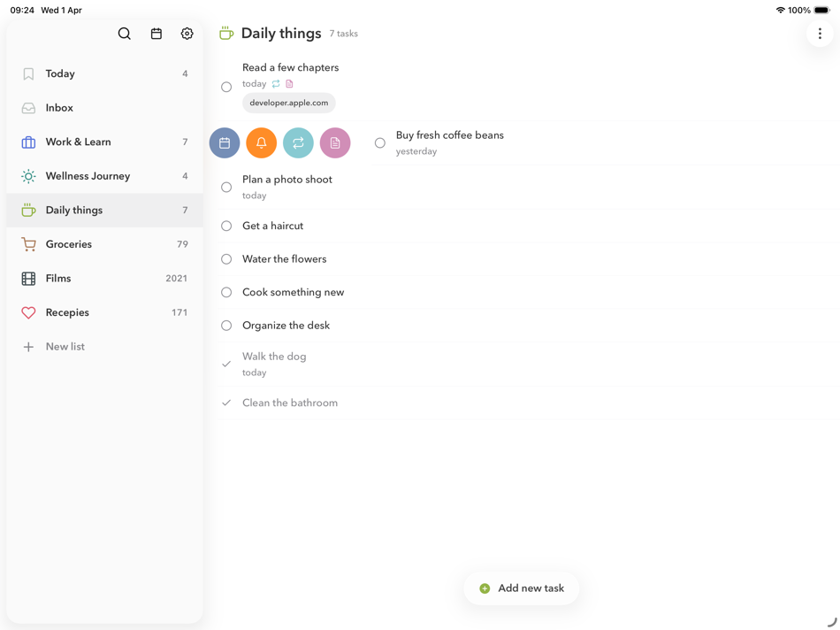Mark Water the flowers complete

[226, 259]
